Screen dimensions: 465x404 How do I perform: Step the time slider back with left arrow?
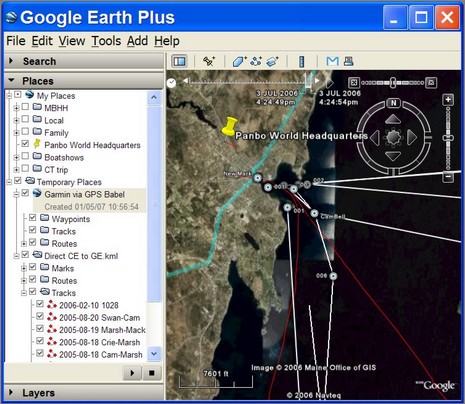pyautogui.click(x=186, y=81)
